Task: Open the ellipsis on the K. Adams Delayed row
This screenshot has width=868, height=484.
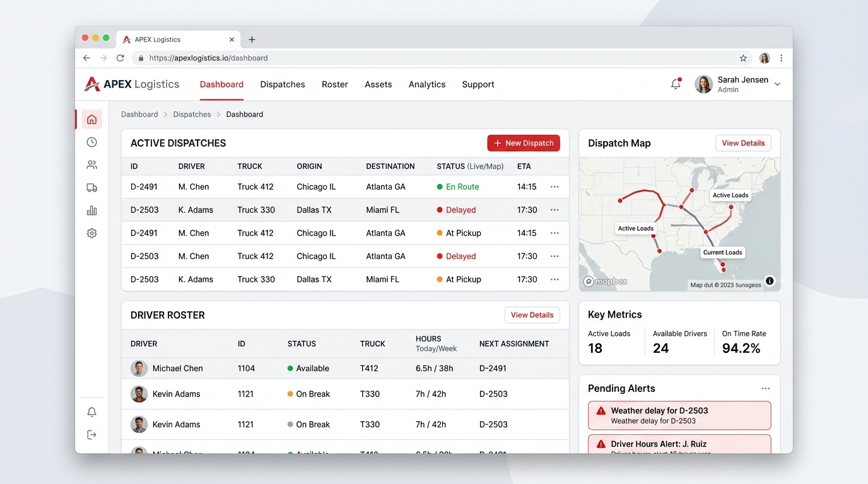Action: [x=554, y=210]
